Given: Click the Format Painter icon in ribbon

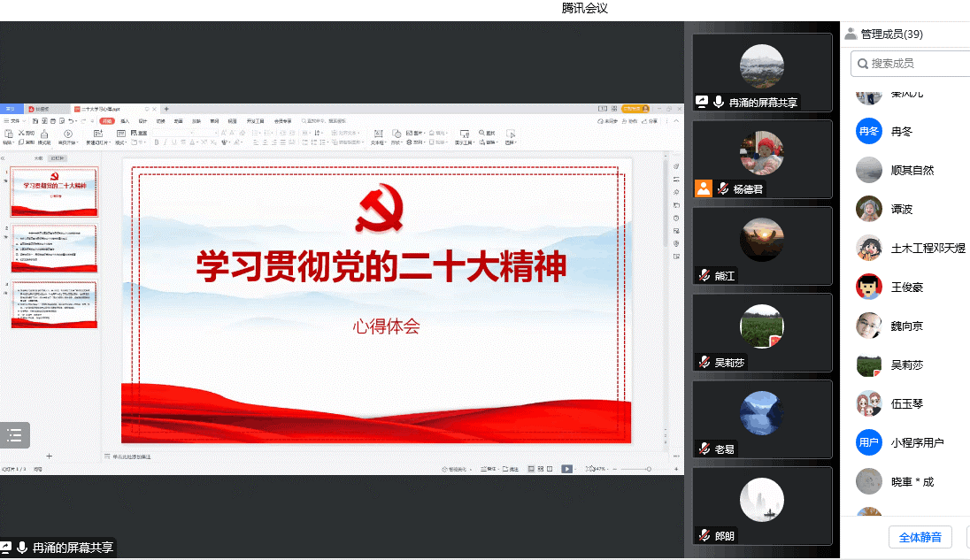Looking at the screenshot, I should pos(42,134).
